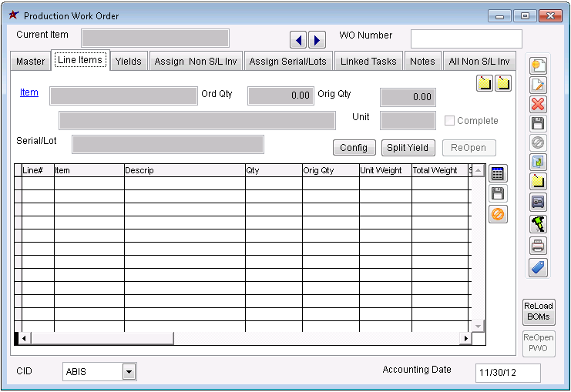Click the orange cancel icon beside the table

(x=498, y=214)
